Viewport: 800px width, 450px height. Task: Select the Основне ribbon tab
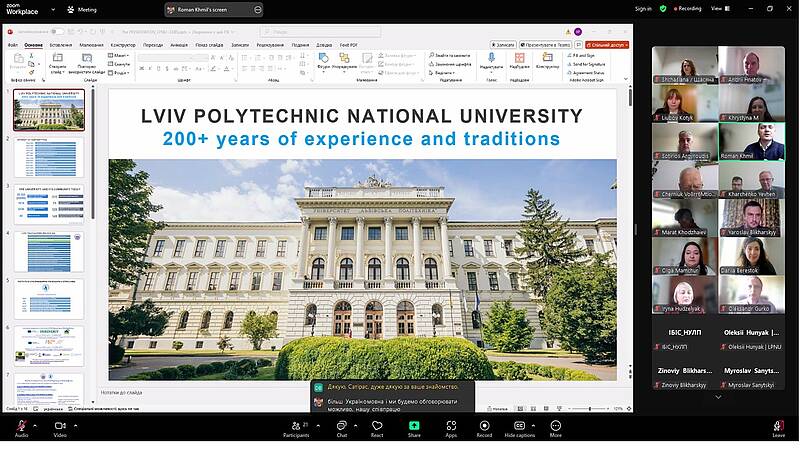(34, 45)
